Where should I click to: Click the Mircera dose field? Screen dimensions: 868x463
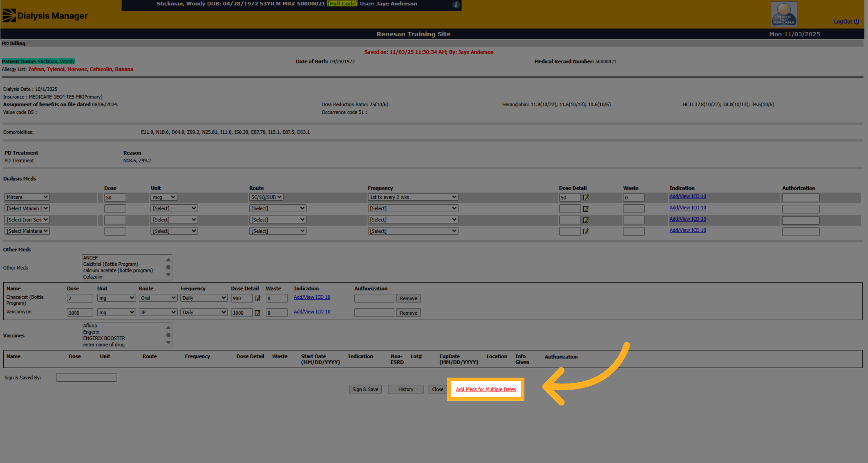coord(115,197)
